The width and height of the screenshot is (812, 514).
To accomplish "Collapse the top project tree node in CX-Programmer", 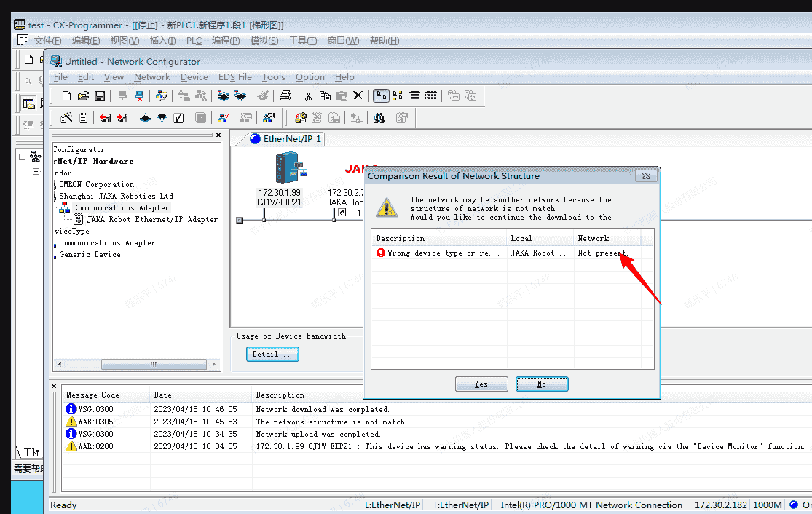I will 23,157.
